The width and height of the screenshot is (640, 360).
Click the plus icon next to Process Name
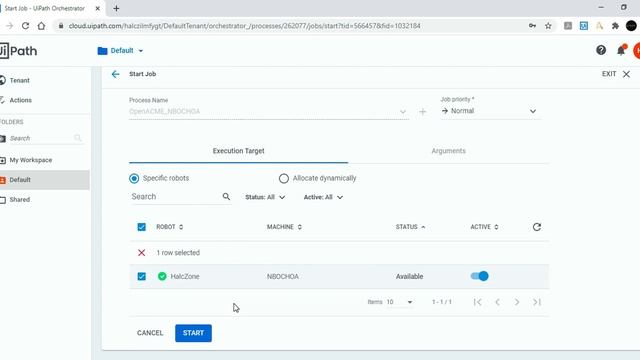click(x=422, y=111)
